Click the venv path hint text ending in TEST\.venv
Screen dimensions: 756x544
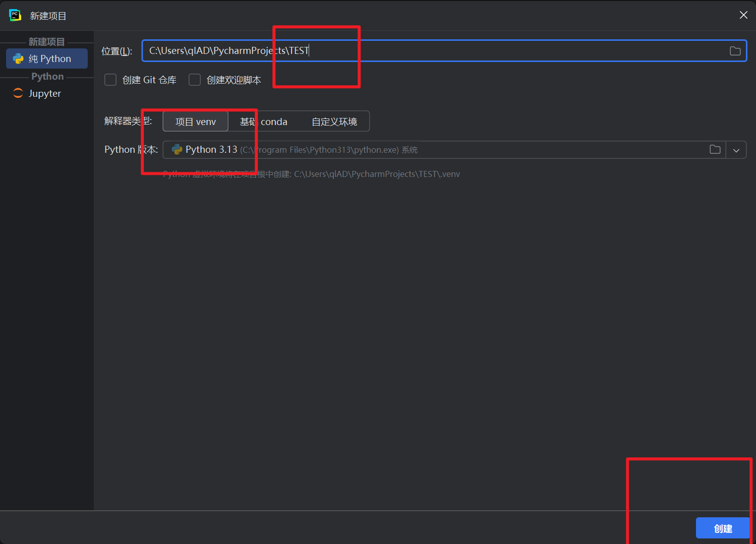click(311, 174)
